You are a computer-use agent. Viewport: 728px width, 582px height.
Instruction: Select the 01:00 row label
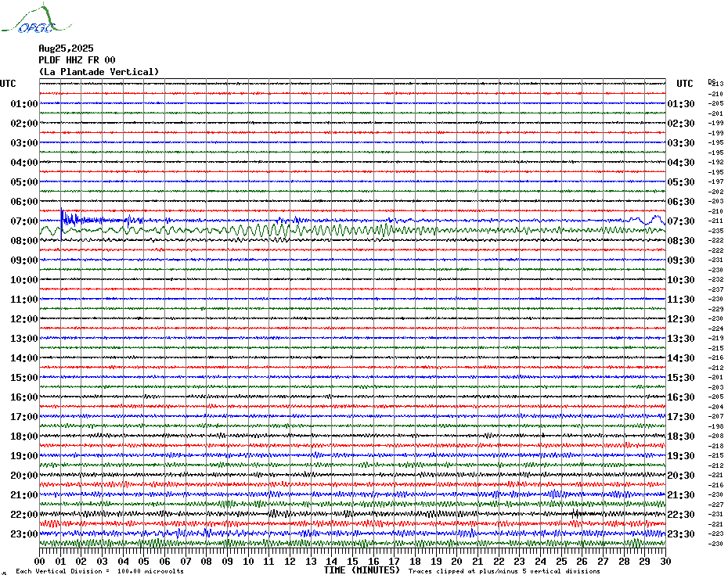click(x=24, y=103)
